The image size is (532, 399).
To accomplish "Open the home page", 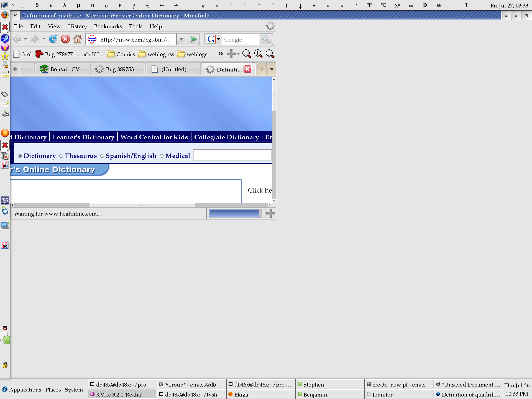I will point(78,39).
